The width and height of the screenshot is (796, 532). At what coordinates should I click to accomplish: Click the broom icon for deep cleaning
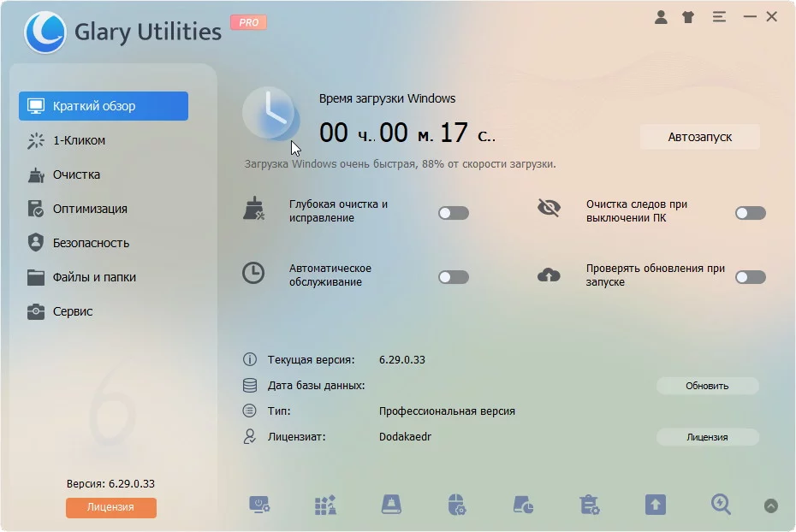[254, 209]
